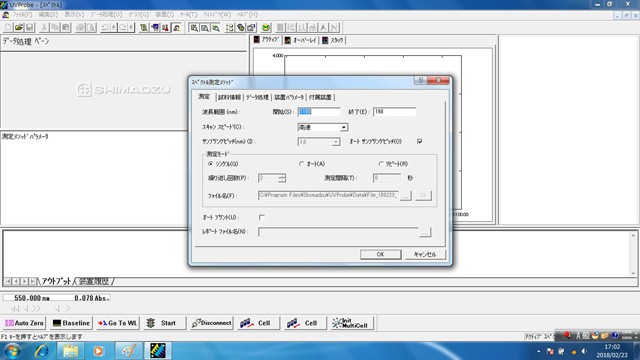Switch to the 付属装置 tab
The width and height of the screenshot is (640, 360).
(x=320, y=97)
